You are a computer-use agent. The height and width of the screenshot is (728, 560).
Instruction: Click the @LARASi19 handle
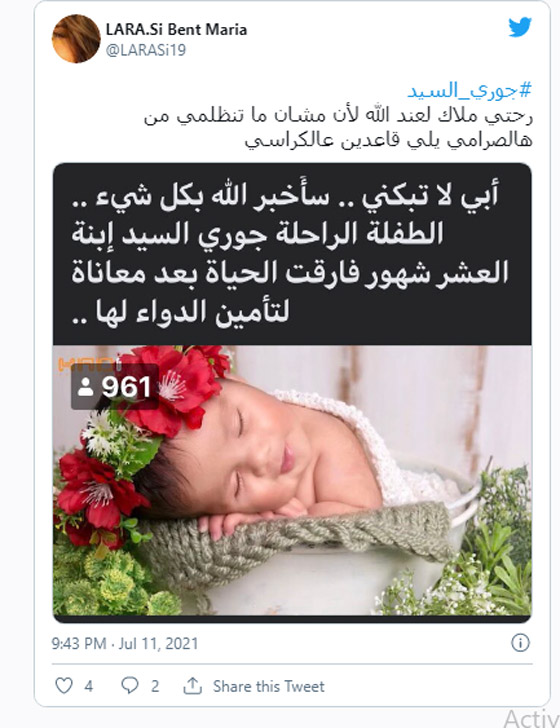146,50
